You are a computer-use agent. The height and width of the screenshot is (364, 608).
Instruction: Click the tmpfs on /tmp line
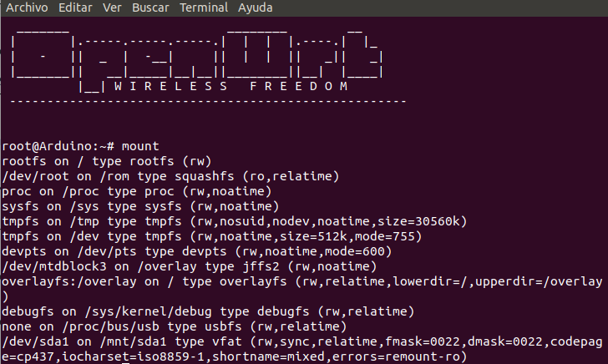(234, 220)
